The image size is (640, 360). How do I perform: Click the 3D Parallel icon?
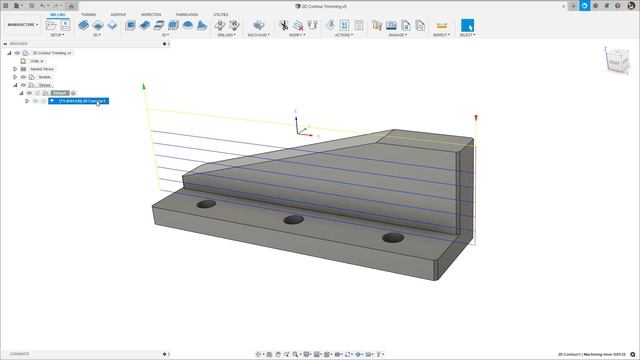(159, 25)
